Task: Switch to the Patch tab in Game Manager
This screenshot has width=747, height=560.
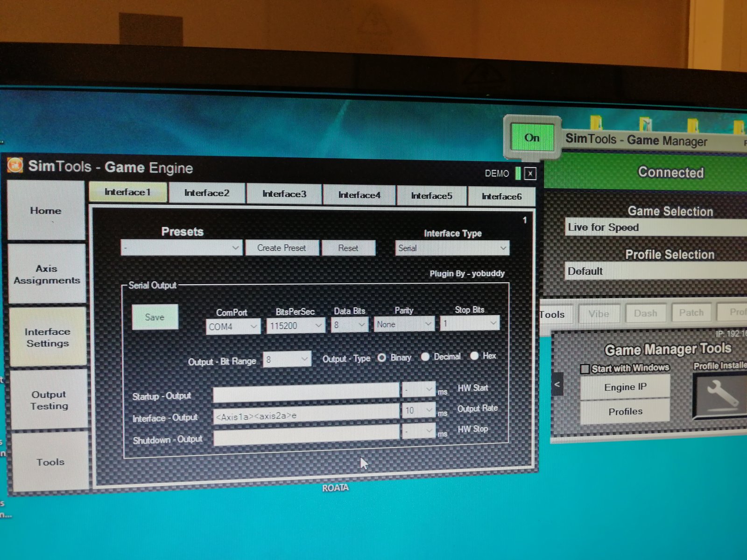Action: pyautogui.click(x=691, y=312)
